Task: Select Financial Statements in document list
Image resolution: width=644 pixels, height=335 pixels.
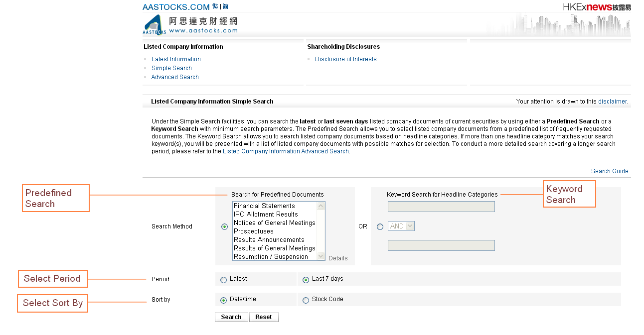Action: [x=264, y=206]
